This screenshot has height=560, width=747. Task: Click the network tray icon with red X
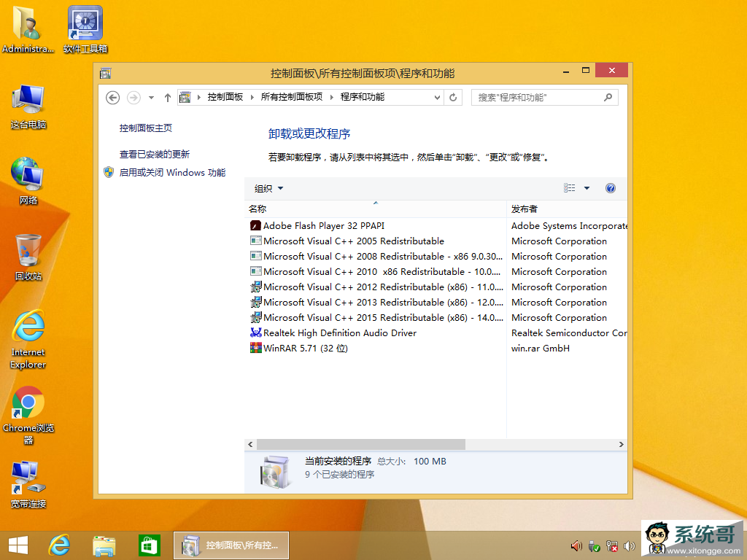click(x=612, y=546)
